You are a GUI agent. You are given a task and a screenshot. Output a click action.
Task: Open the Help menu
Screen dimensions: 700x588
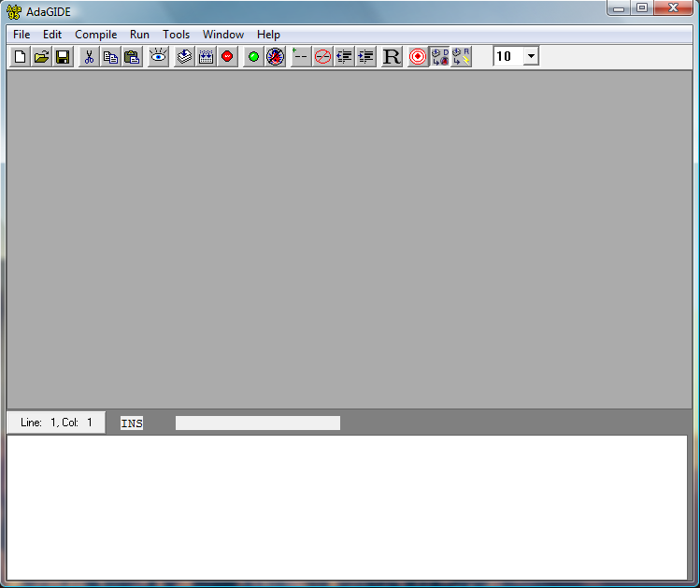268,35
